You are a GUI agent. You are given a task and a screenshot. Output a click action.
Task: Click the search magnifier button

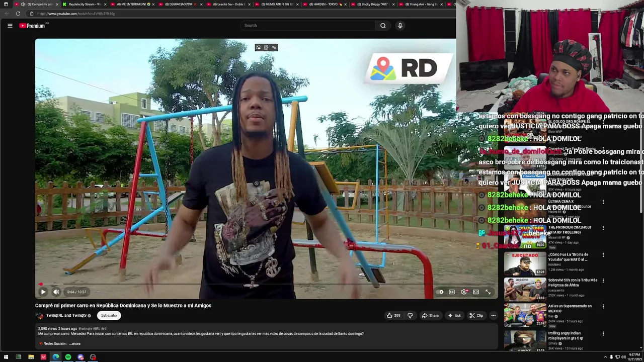383,26
